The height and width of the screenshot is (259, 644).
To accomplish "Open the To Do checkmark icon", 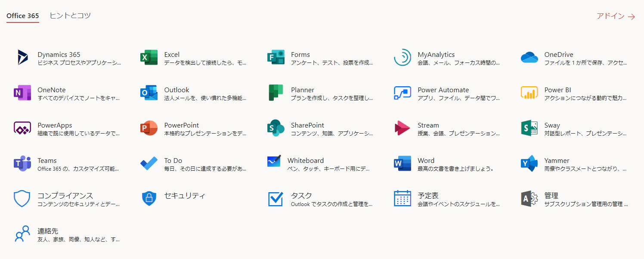I will tap(149, 163).
